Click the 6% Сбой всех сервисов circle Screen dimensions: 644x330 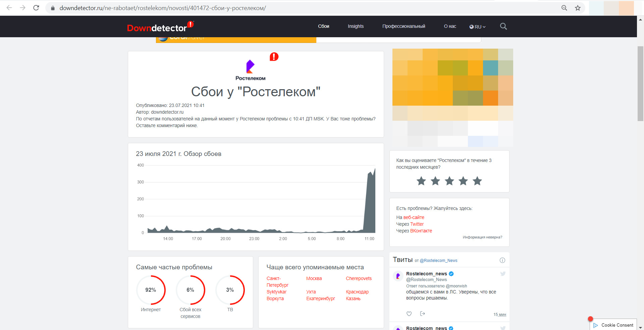[191, 290]
